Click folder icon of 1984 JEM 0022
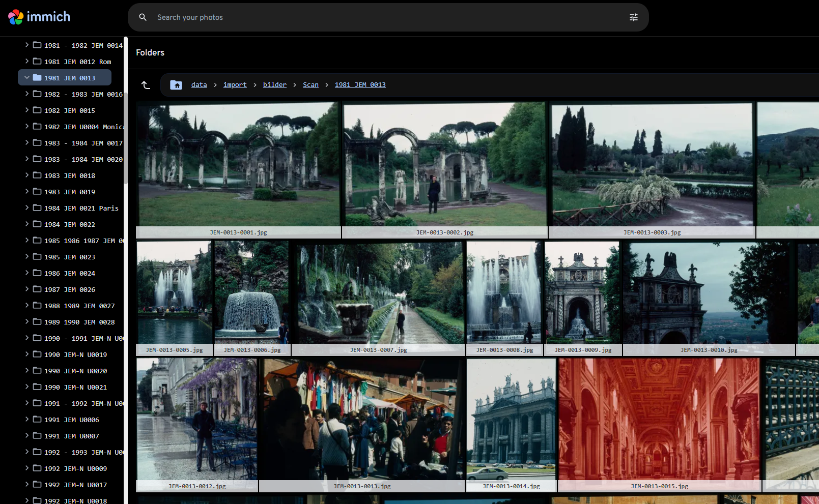The width and height of the screenshot is (819, 504). tap(37, 224)
